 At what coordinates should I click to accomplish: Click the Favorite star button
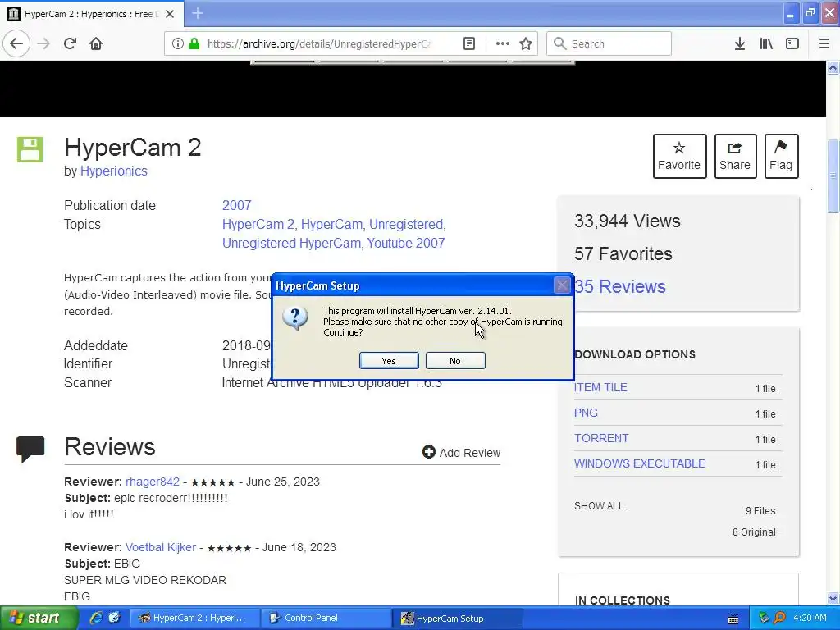[679, 156]
